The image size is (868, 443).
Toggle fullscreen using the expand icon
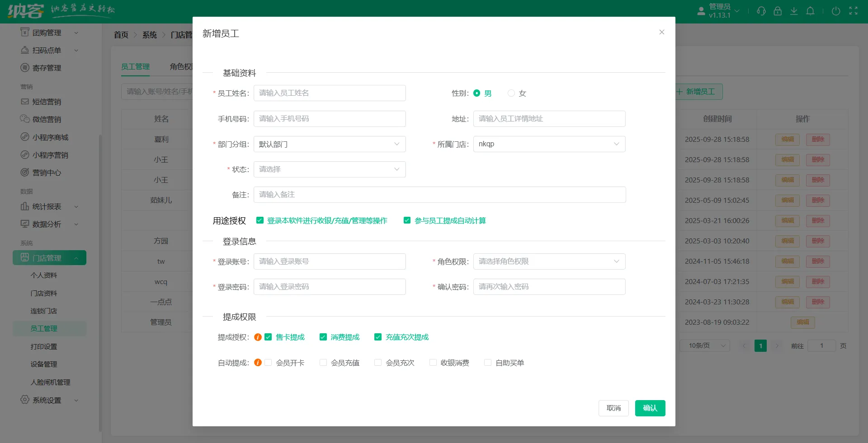[x=854, y=10]
